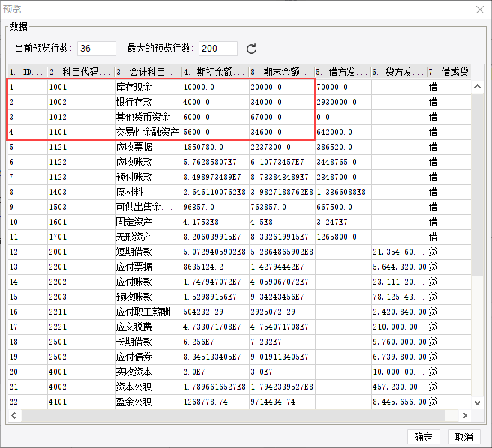Click the 交易性金融资产 cell

pyautogui.click(x=148, y=132)
